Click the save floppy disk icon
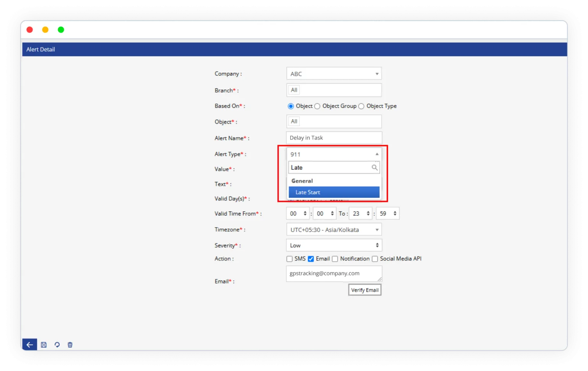The width and height of the screenshot is (588, 371). [x=44, y=345]
